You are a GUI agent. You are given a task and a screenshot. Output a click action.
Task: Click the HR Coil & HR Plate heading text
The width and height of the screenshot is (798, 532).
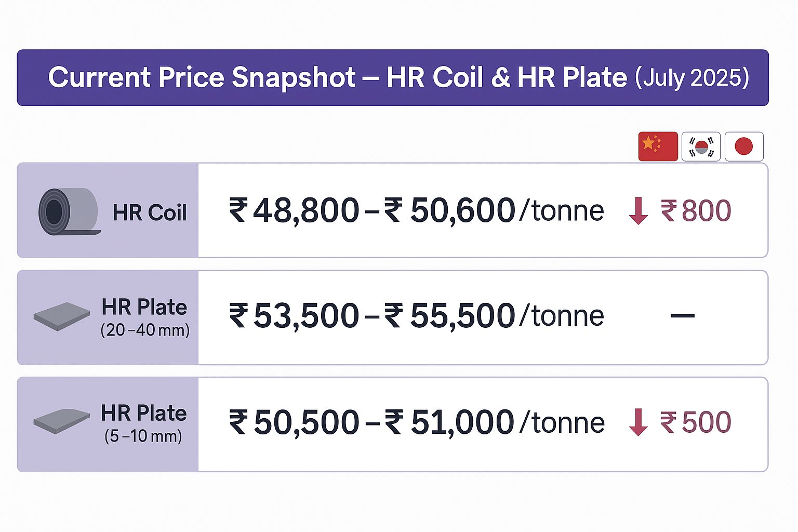507,78
